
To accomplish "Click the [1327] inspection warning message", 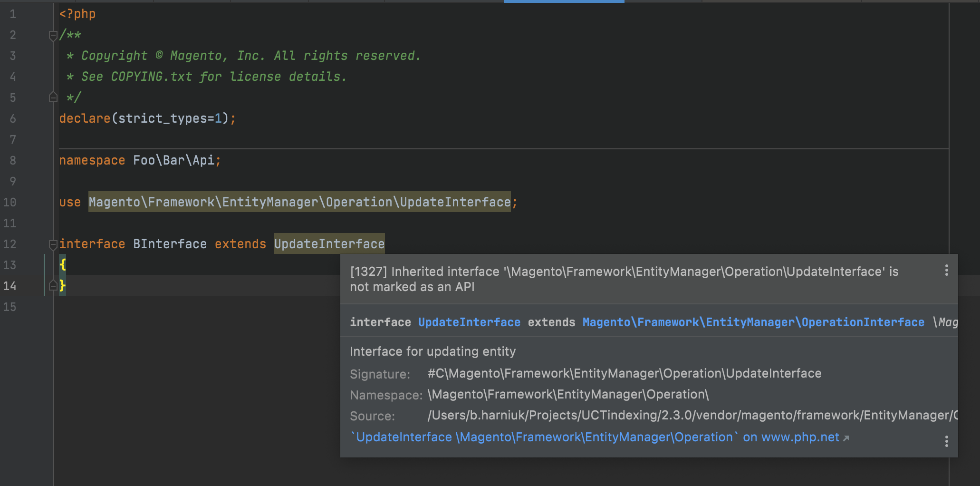I will point(624,279).
